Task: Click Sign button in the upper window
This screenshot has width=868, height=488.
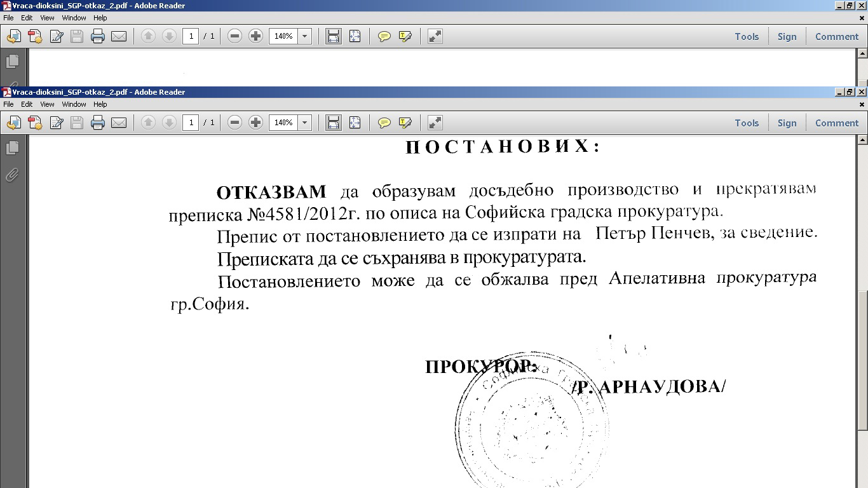Action: [x=787, y=37]
